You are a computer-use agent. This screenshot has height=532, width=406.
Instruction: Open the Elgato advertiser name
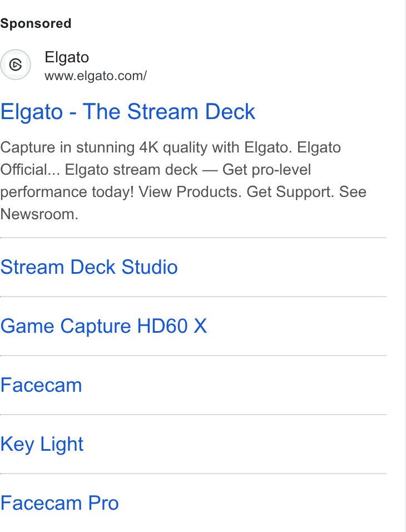pyautogui.click(x=67, y=57)
